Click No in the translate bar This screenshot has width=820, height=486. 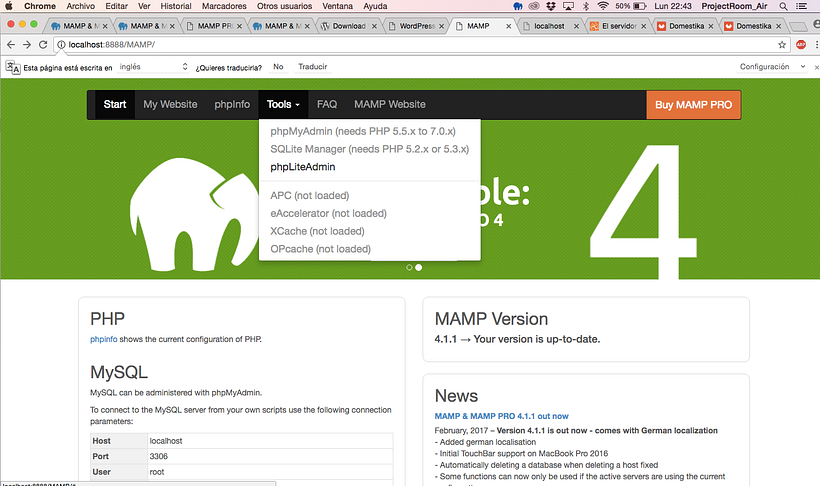[278, 67]
